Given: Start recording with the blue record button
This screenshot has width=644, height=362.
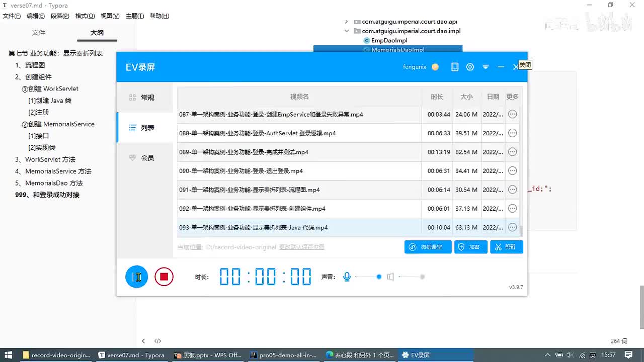Looking at the screenshot, I should tap(136, 277).
